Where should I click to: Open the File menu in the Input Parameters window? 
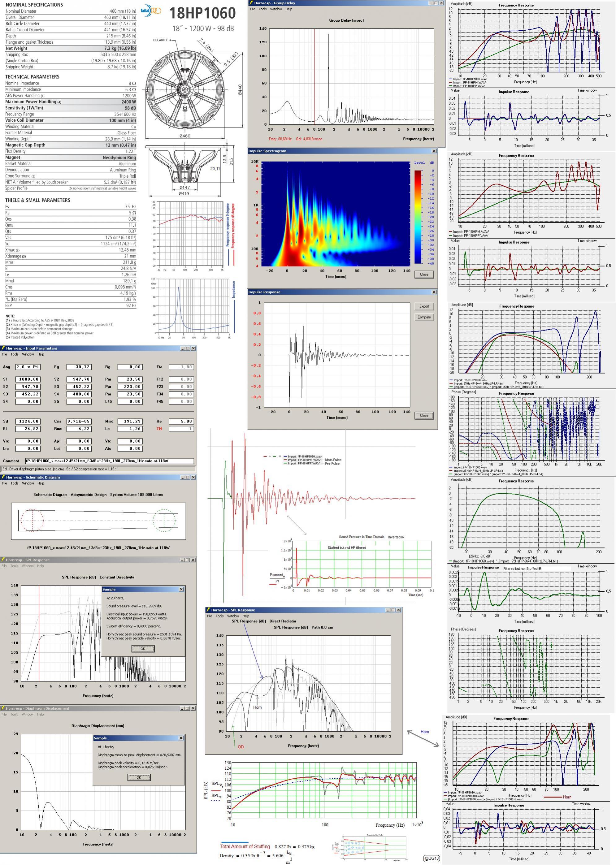[5, 354]
